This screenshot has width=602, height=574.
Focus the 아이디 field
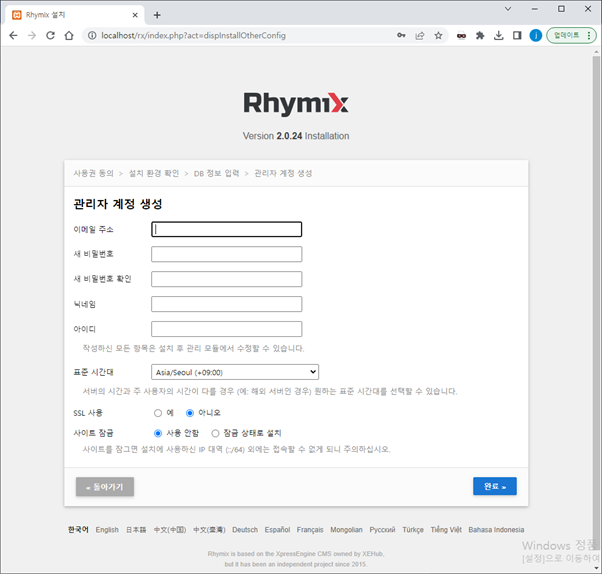227,329
